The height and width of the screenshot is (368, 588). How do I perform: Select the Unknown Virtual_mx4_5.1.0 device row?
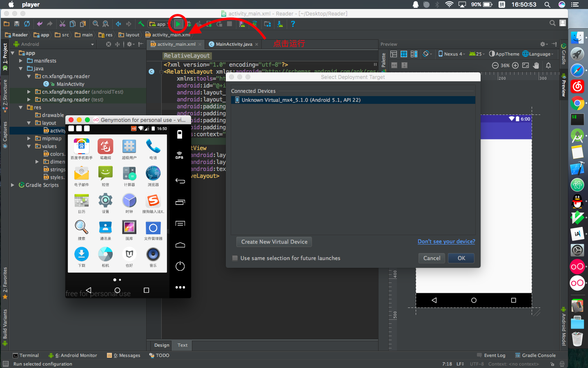(353, 100)
